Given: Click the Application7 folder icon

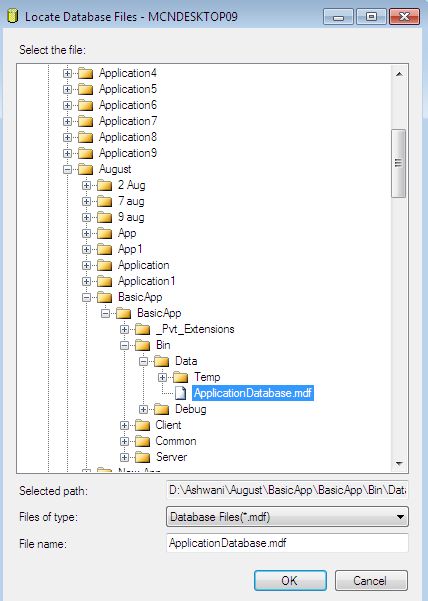Looking at the screenshot, I should pyautogui.click(x=85, y=122).
